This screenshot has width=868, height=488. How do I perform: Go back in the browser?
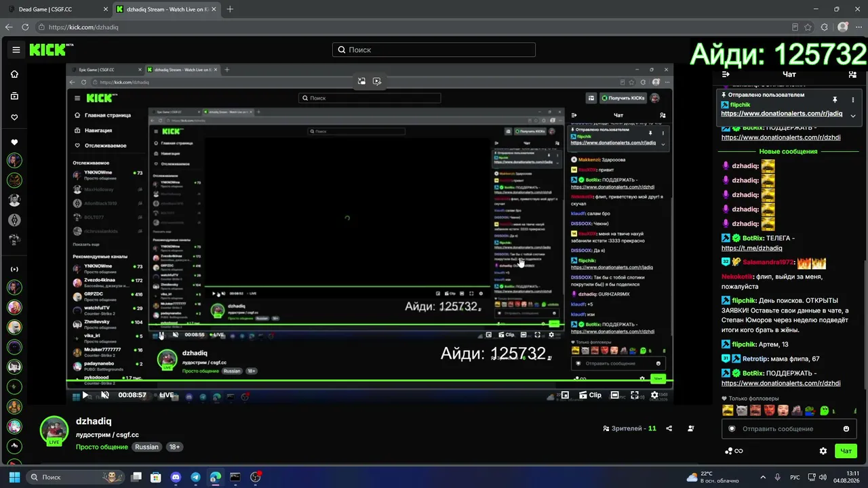pos(9,27)
